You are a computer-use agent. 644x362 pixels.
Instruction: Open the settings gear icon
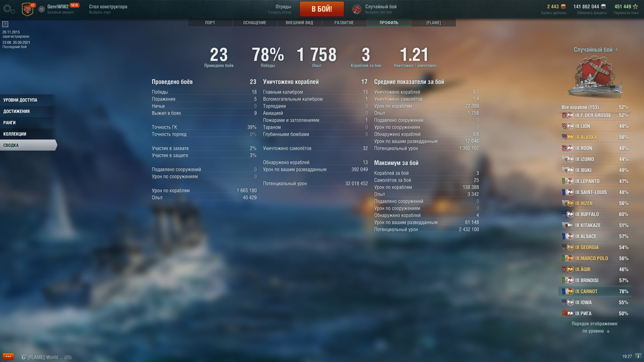pos(9,9)
